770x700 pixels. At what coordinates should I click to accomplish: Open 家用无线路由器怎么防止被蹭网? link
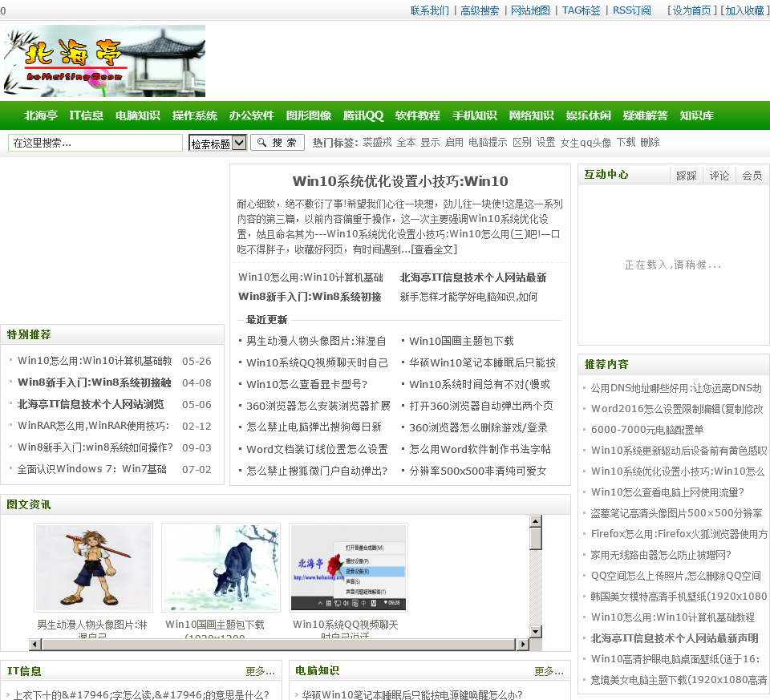(x=661, y=555)
